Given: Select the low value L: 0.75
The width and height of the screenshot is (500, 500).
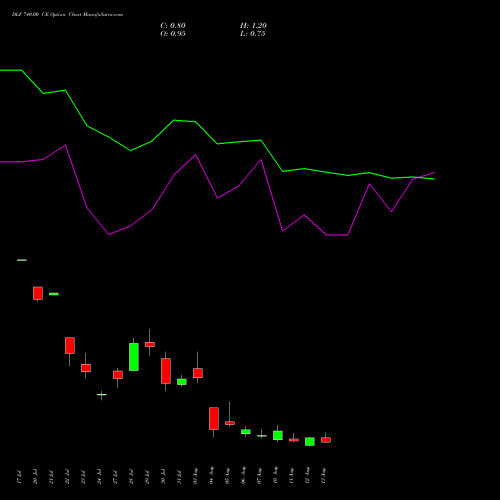Looking at the screenshot, I should (252, 34).
